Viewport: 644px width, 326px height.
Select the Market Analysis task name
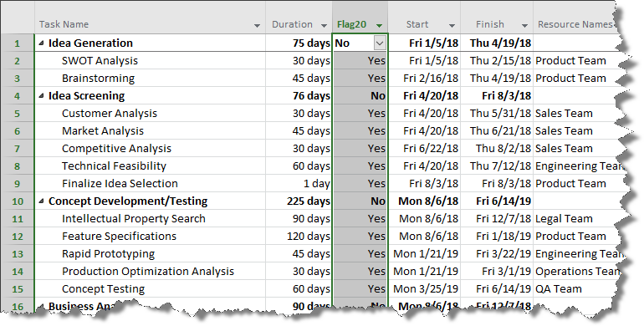tap(103, 131)
